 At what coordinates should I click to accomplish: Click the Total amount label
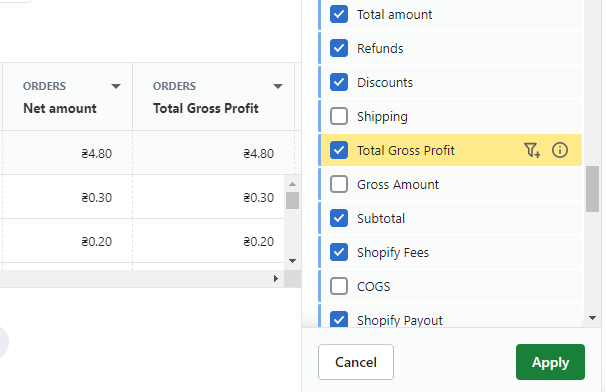[x=394, y=14]
